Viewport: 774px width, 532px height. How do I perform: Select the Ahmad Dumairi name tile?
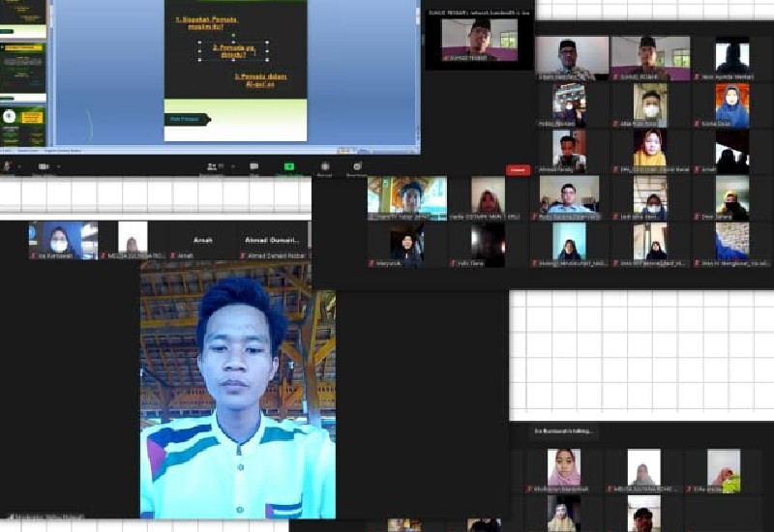tap(273, 240)
